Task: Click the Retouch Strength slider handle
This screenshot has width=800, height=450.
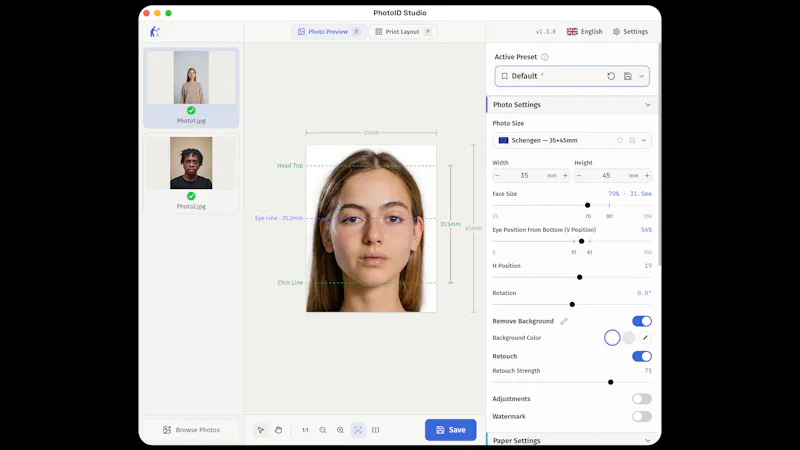Action: pyautogui.click(x=611, y=382)
